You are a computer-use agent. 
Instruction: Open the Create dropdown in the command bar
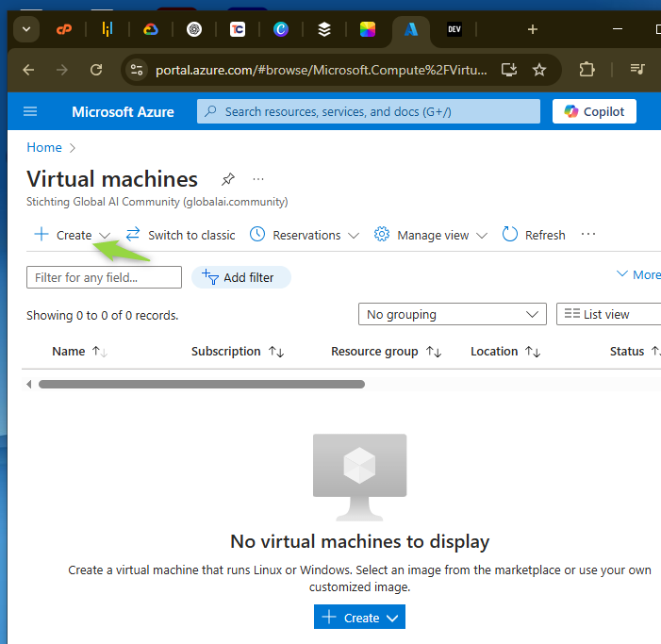click(x=72, y=235)
